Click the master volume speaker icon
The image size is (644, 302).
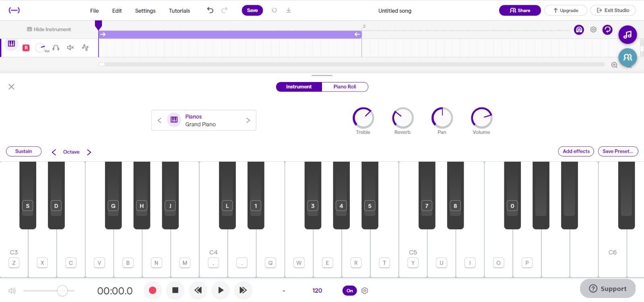click(x=12, y=290)
